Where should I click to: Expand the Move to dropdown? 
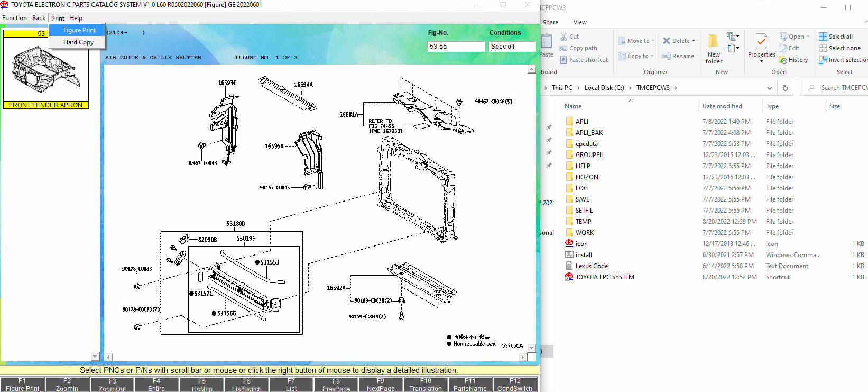[653, 41]
